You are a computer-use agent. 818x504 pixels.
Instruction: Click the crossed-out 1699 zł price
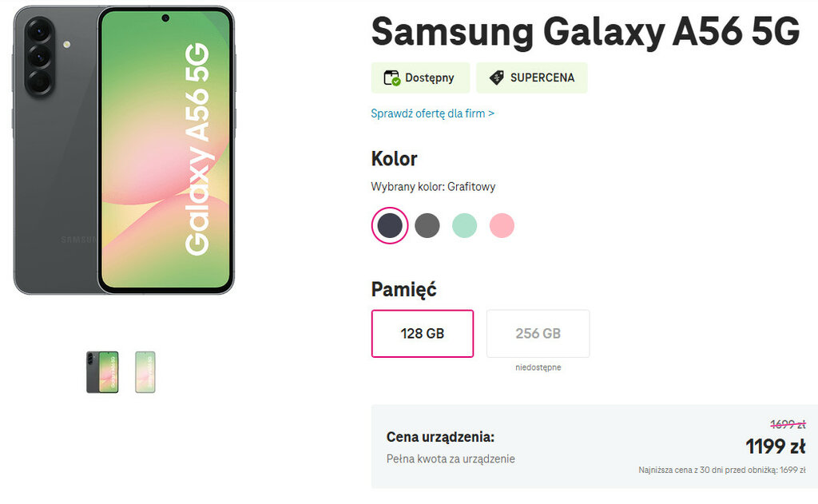787,425
